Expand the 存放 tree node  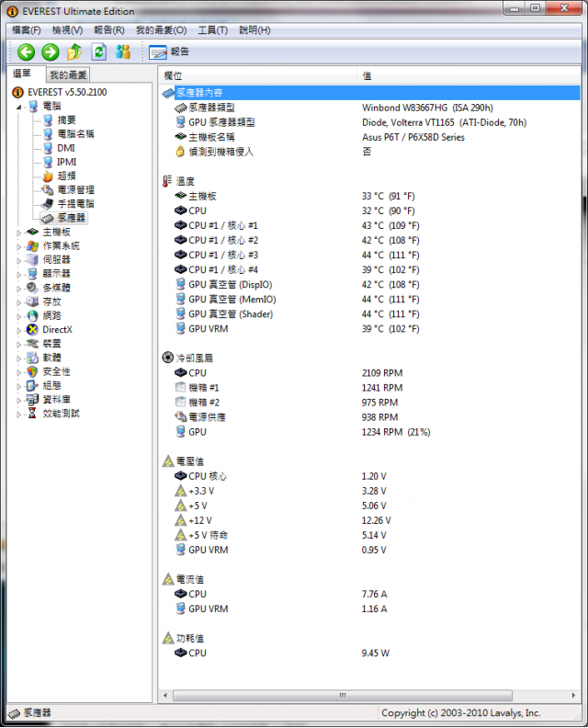pos(19,302)
